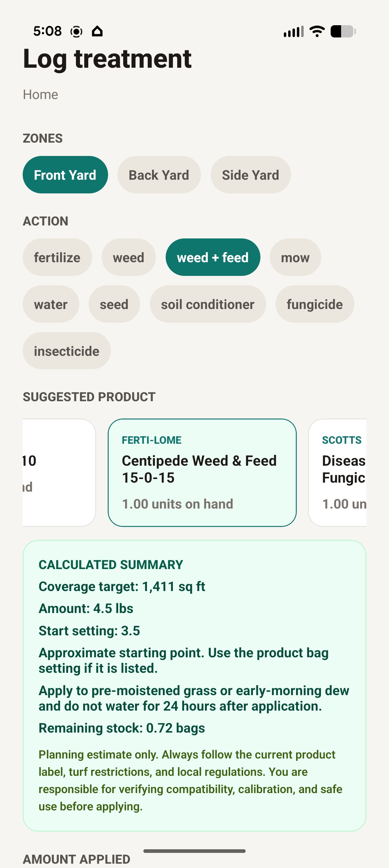
Task: Deselect the Front Yard zone
Action: tap(65, 175)
